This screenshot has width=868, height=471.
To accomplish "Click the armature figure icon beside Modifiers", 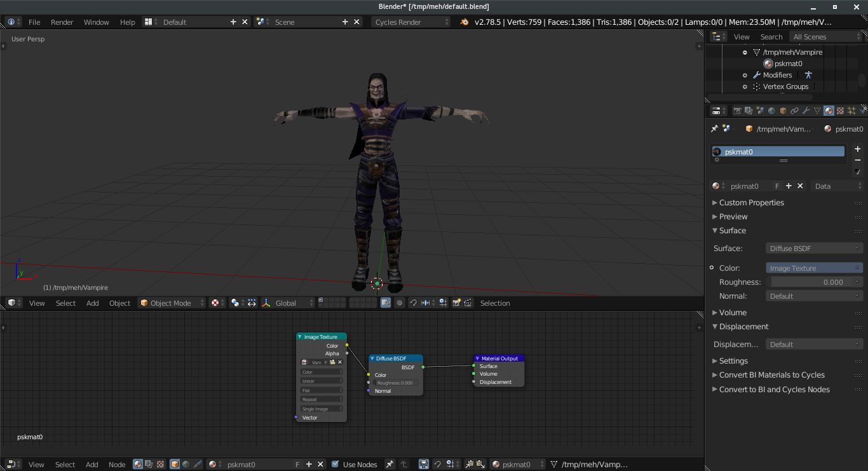I will tap(808, 75).
